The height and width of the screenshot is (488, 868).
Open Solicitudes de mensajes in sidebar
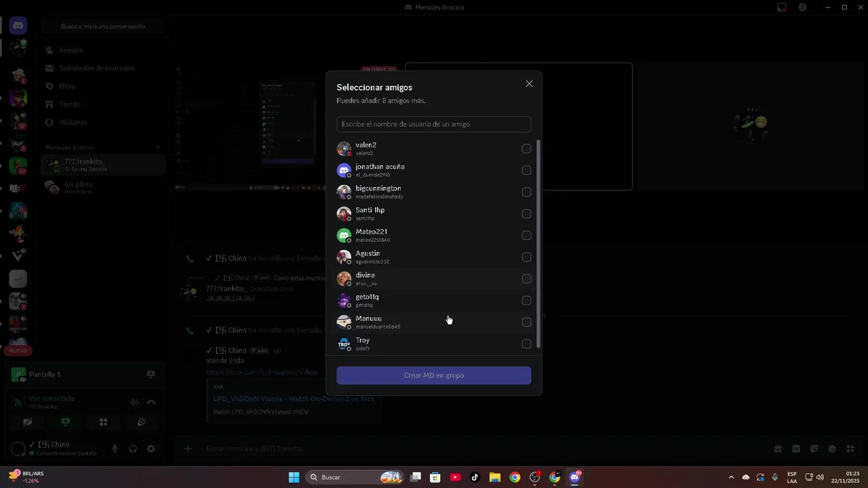pyautogui.click(x=103, y=68)
